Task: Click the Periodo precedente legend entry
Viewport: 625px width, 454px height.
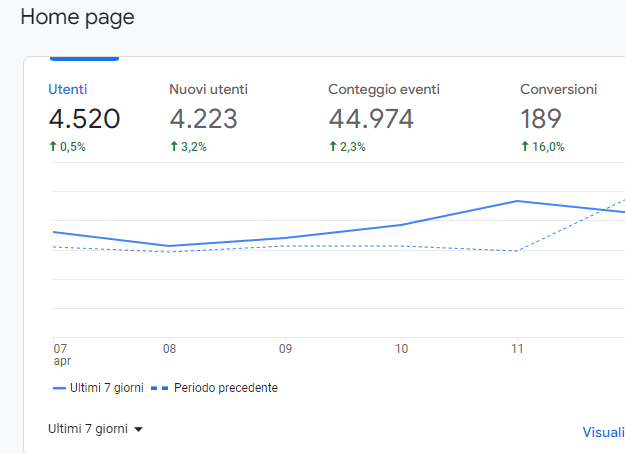Action: [x=214, y=388]
